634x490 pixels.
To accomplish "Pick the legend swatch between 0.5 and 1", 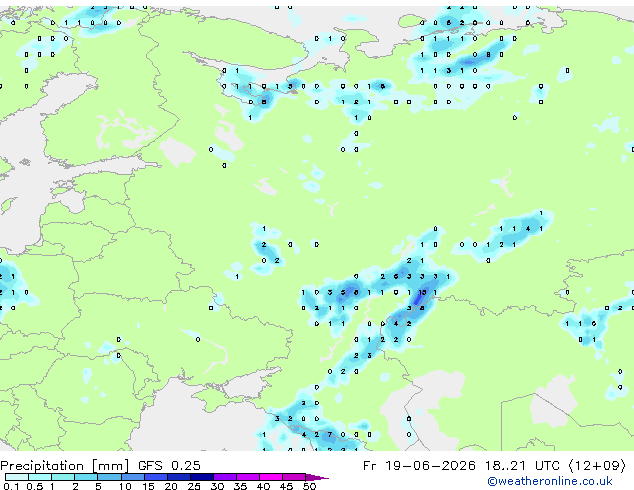I will 40,477.
